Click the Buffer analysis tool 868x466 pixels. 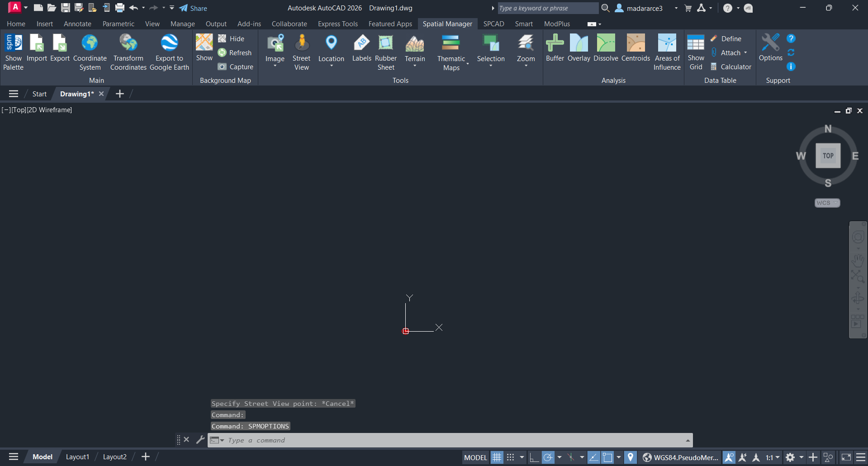(555, 48)
